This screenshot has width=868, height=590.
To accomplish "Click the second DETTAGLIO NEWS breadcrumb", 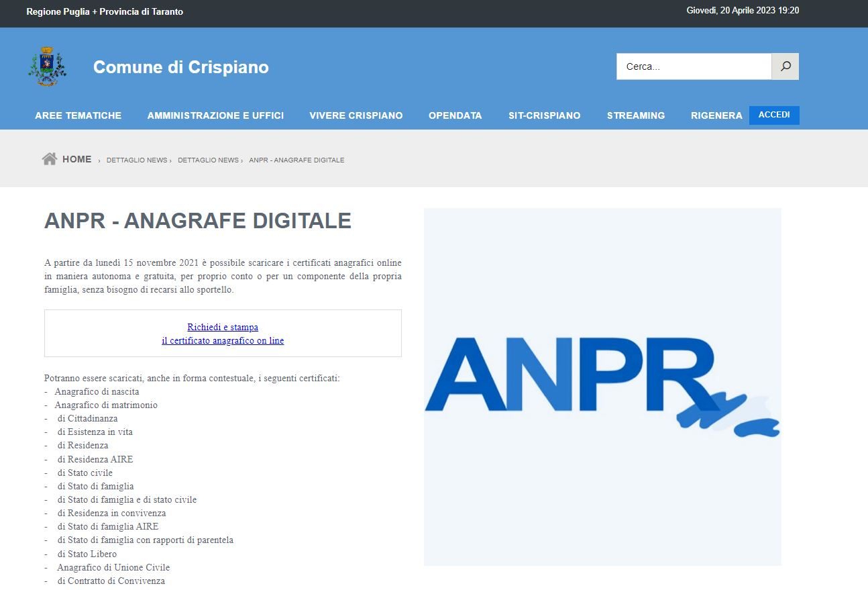I will (x=208, y=160).
